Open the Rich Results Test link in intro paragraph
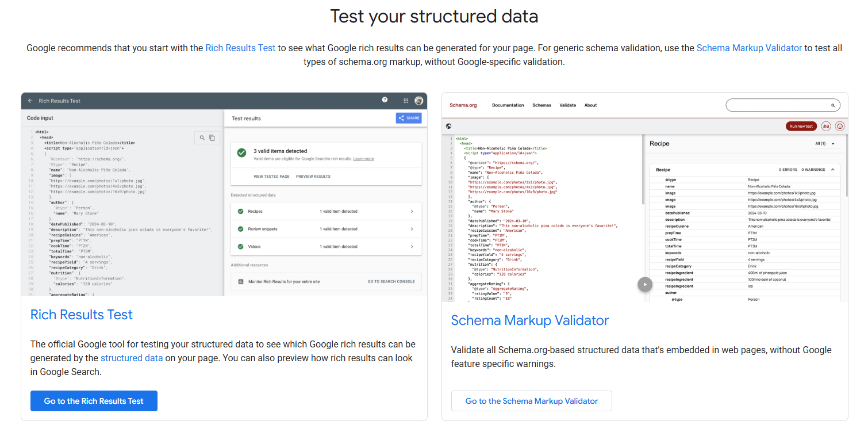868x436 pixels. [240, 48]
